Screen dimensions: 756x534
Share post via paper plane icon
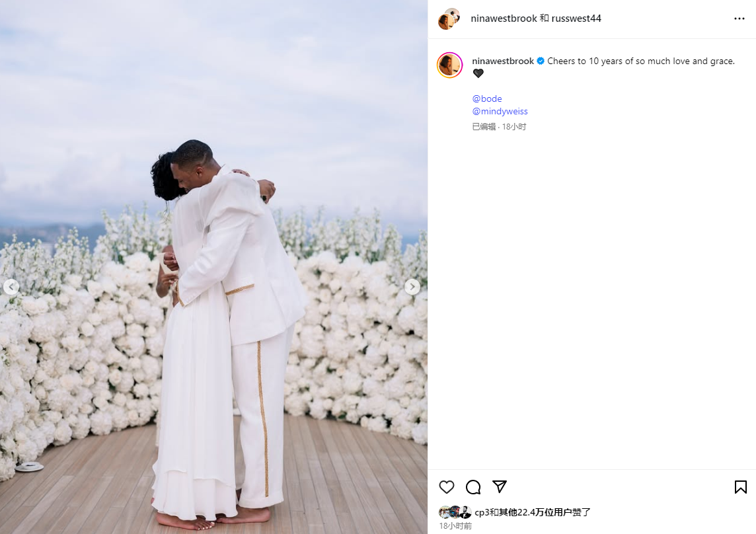(x=500, y=486)
